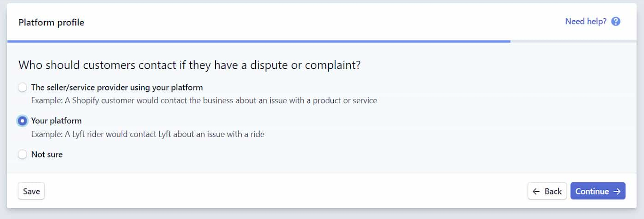Click the right arrow icon in Continue
The width and height of the screenshot is (644, 219).
[x=617, y=192]
